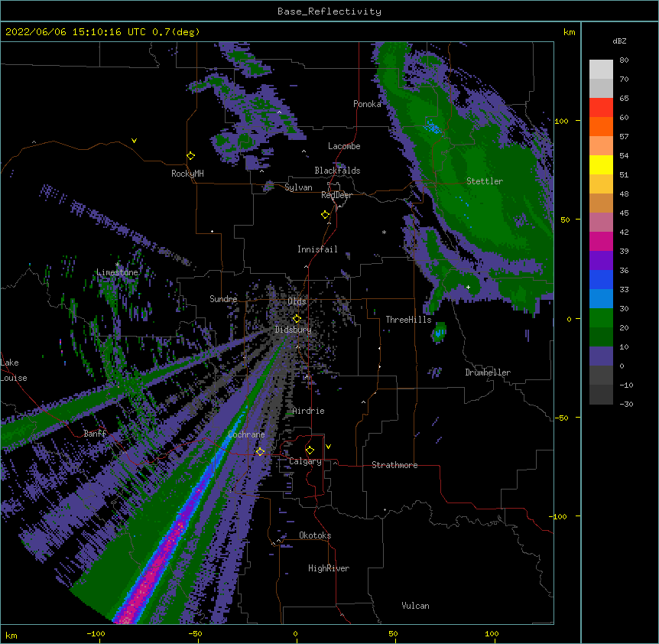Select the slate purple 10 dBZ legend swatch

tap(601, 356)
